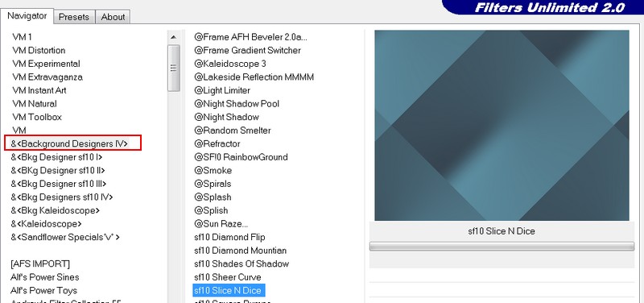Select VM 1 filter category
The width and height of the screenshot is (644, 303).
(x=23, y=37)
